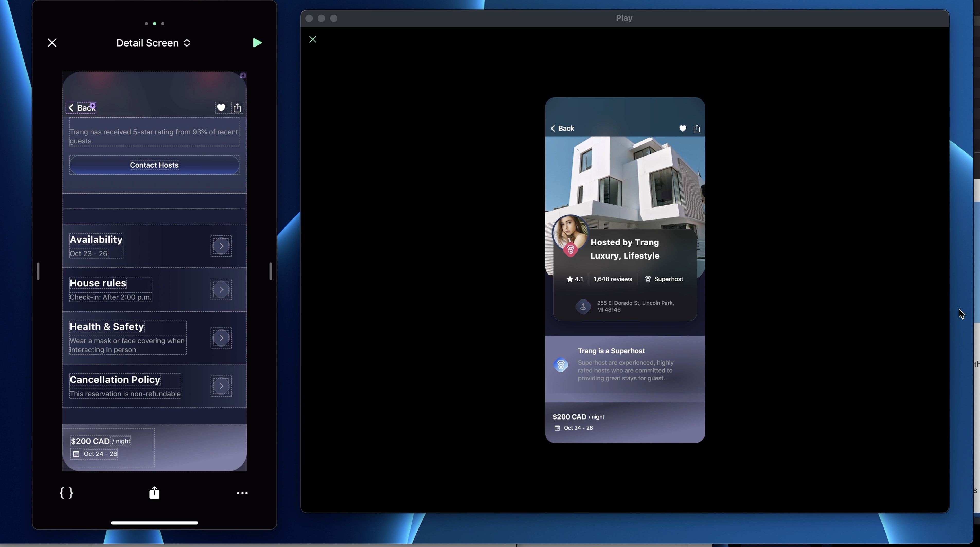Expand the House rules row chevron
The image size is (980, 547).
[x=221, y=290]
